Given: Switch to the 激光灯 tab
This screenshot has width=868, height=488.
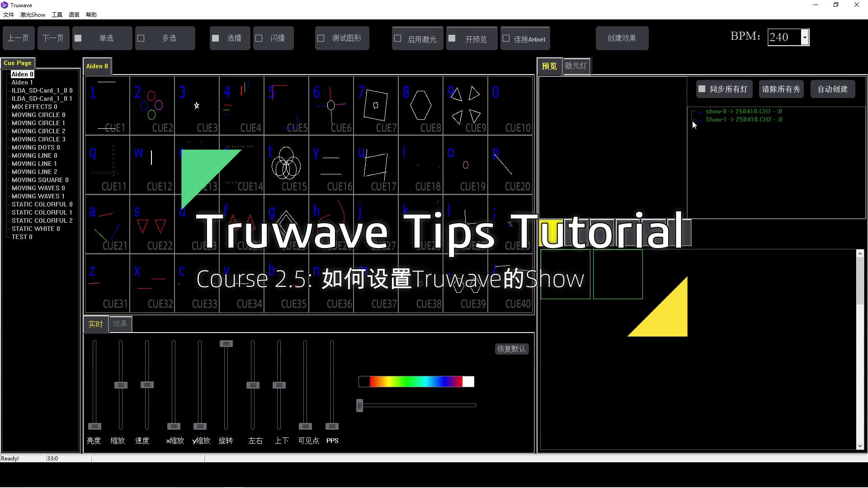Looking at the screenshot, I should click(576, 66).
